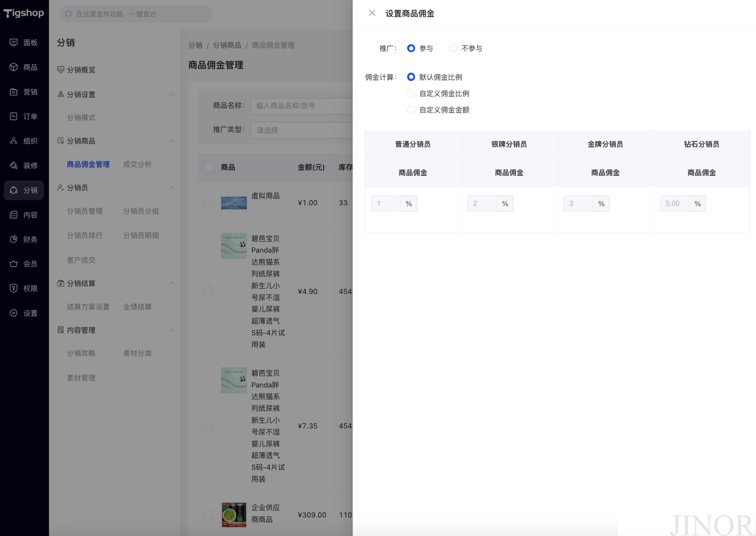
Task: Click the 分销结算 wallet icon
Action: pos(60,284)
